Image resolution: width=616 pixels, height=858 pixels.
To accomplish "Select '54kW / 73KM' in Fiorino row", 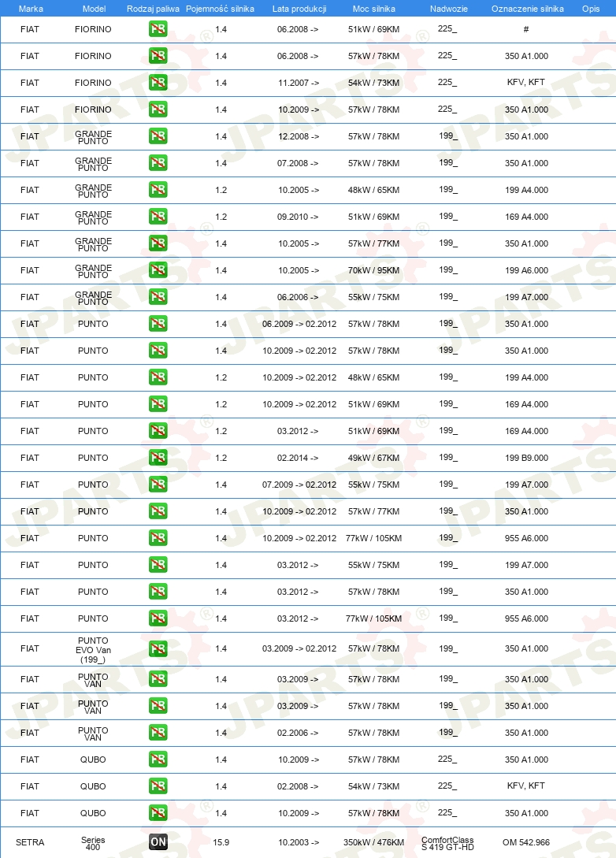I will click(x=373, y=83).
